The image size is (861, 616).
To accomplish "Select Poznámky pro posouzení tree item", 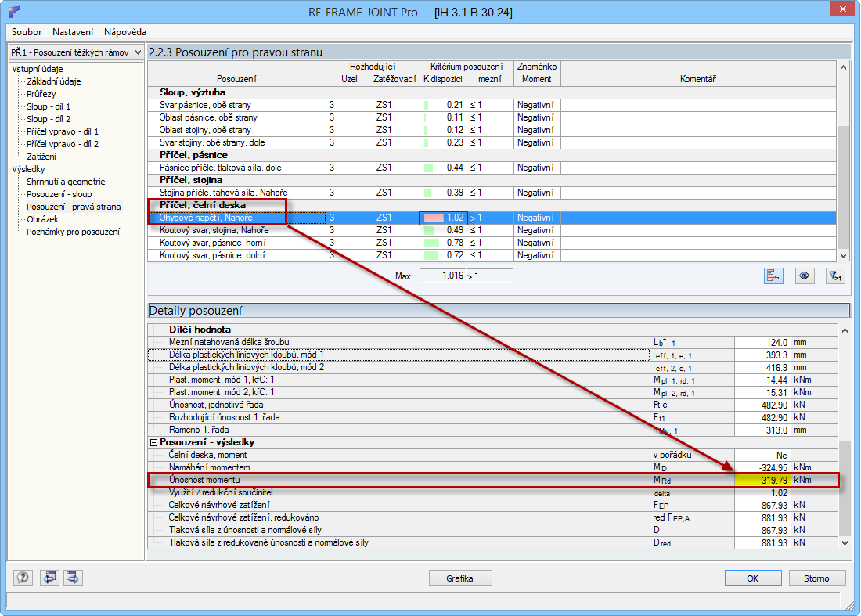I will [x=73, y=232].
